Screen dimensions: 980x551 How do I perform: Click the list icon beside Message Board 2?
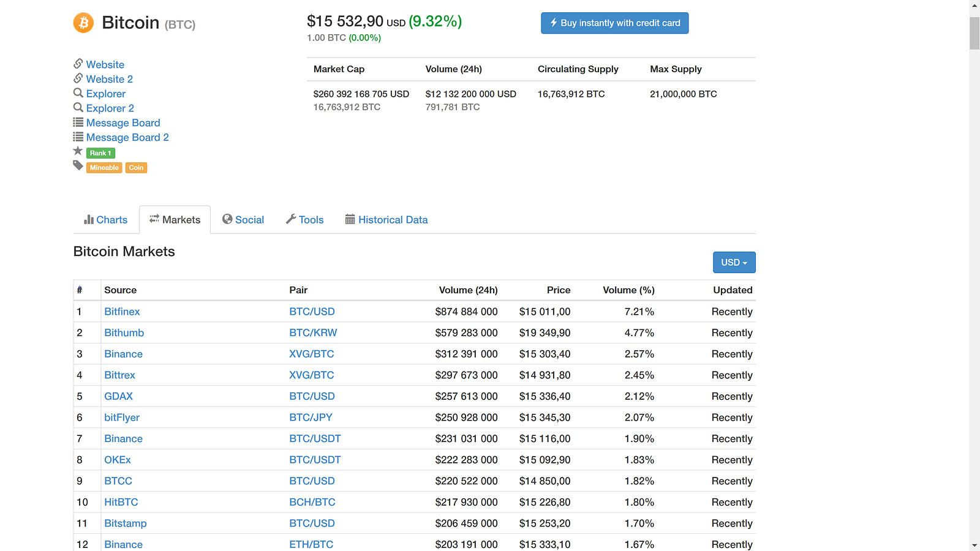[78, 137]
